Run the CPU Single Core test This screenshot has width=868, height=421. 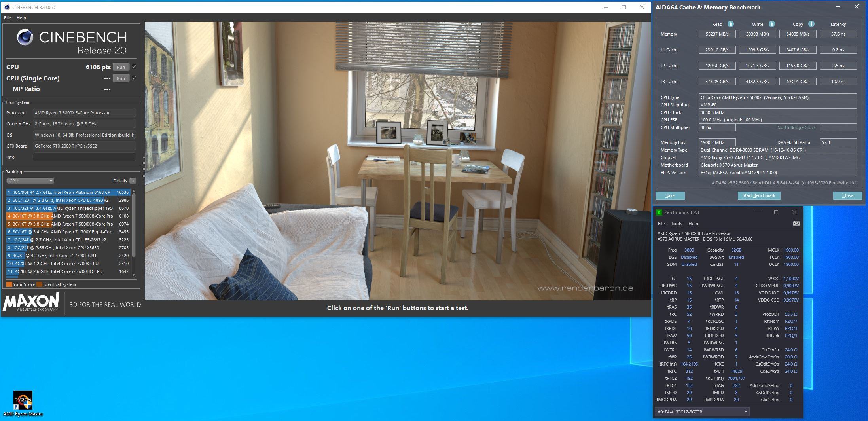[121, 78]
